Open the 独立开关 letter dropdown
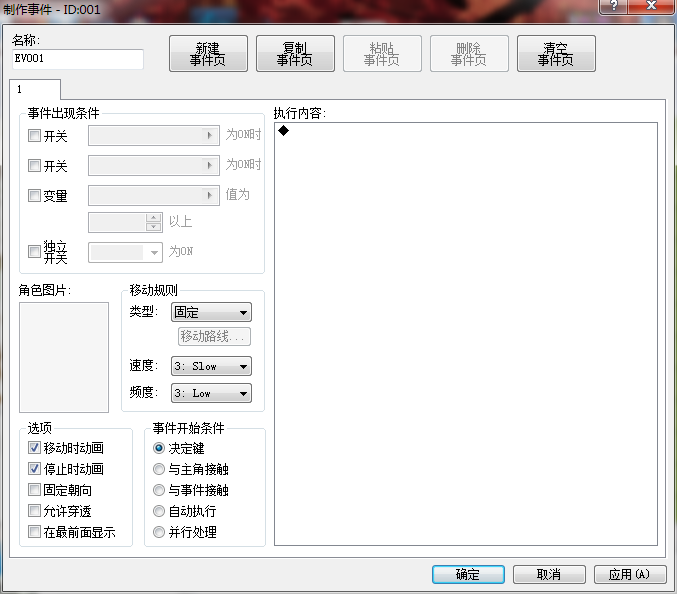The image size is (677, 594). pos(125,253)
